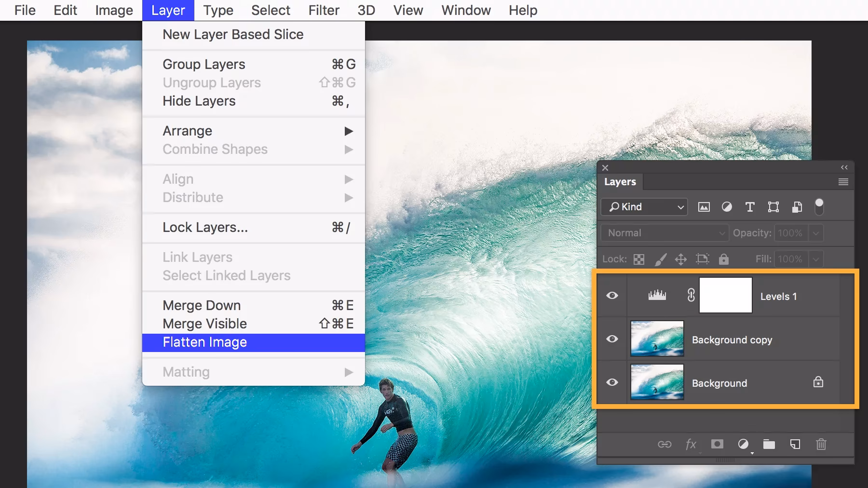Viewport: 868px width, 488px height.
Task: Hide the Background copy layer
Action: (x=612, y=339)
